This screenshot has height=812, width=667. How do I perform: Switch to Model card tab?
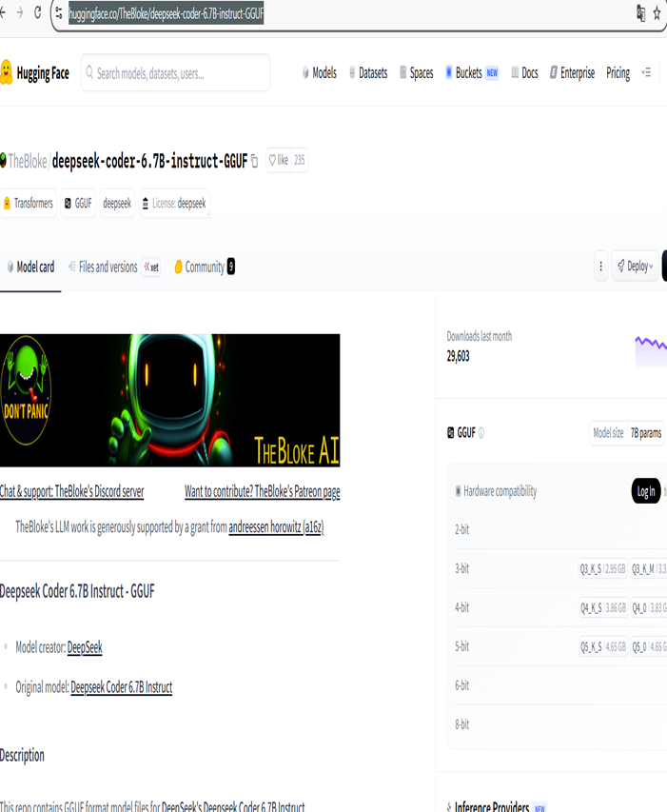(x=30, y=267)
